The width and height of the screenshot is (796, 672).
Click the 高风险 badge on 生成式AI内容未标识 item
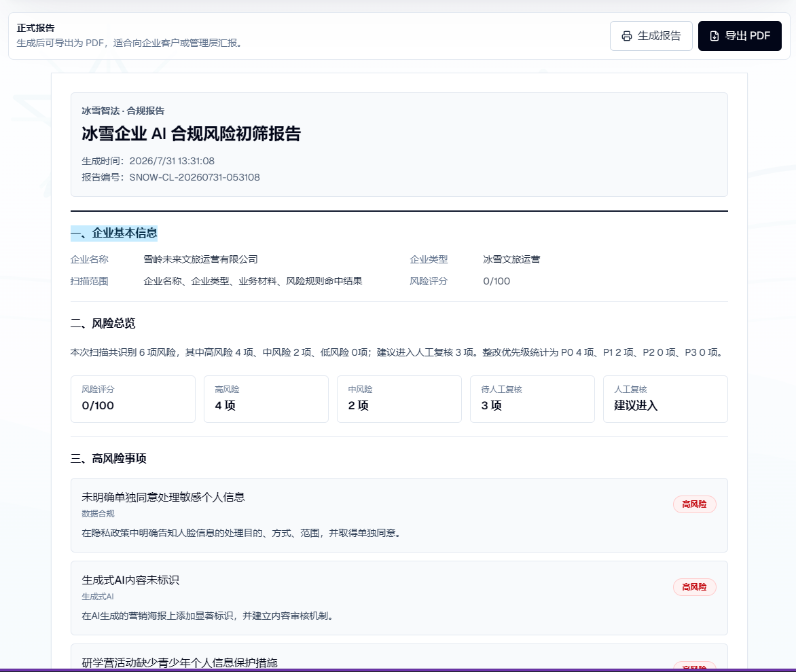point(695,586)
